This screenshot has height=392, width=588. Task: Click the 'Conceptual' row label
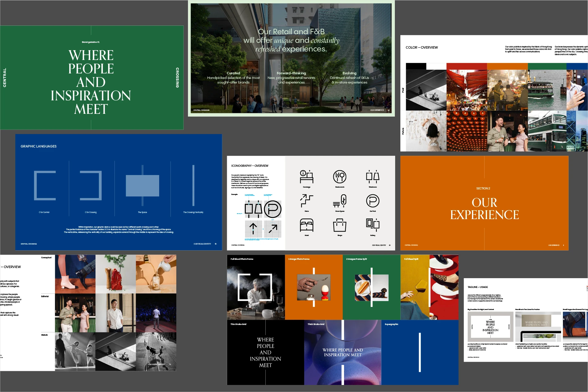46,258
